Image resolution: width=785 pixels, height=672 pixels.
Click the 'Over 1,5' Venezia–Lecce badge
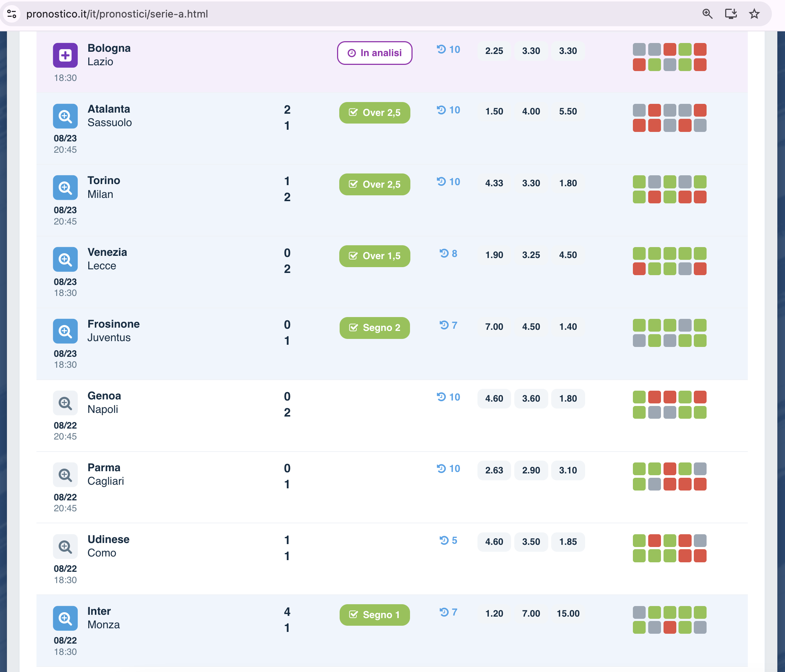375,256
